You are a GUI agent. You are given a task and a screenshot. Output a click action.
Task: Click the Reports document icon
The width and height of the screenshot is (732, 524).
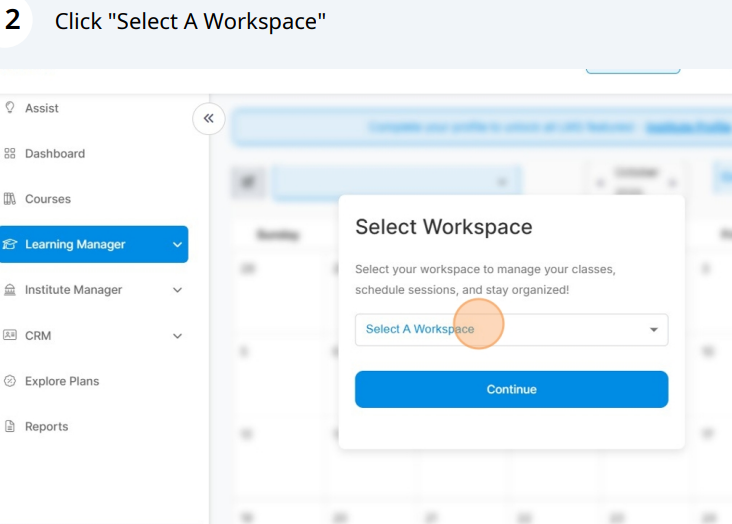[10, 427]
